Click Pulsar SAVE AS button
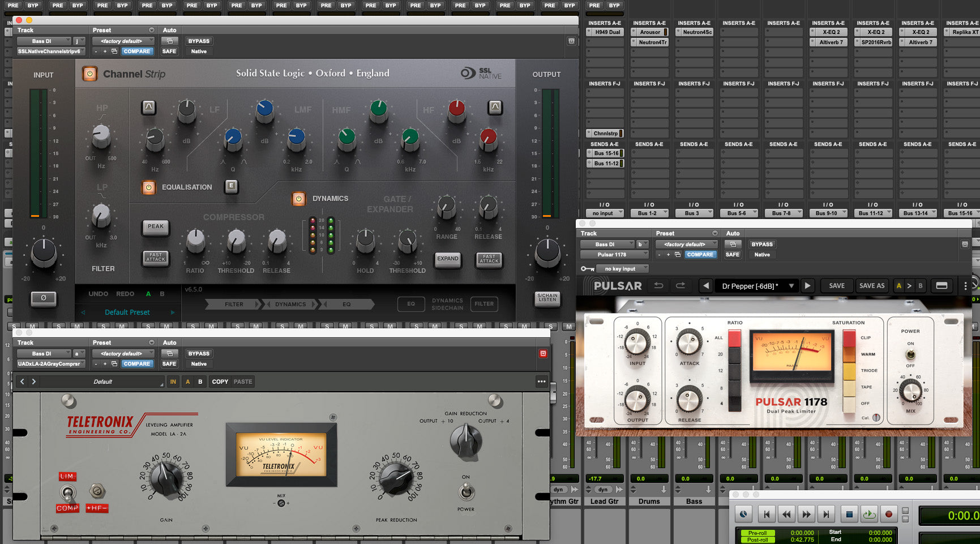Screen dimensions: 980x544 coord(872,286)
